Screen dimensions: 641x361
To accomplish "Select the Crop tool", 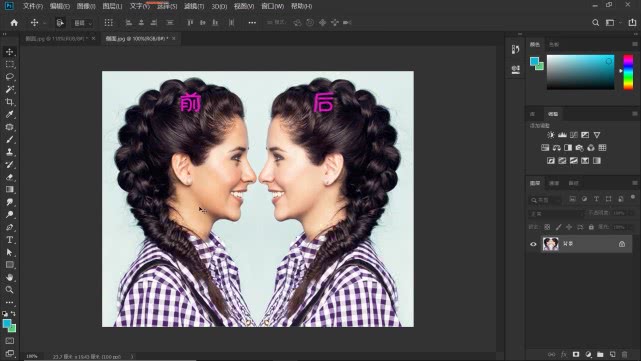I will [x=9, y=102].
